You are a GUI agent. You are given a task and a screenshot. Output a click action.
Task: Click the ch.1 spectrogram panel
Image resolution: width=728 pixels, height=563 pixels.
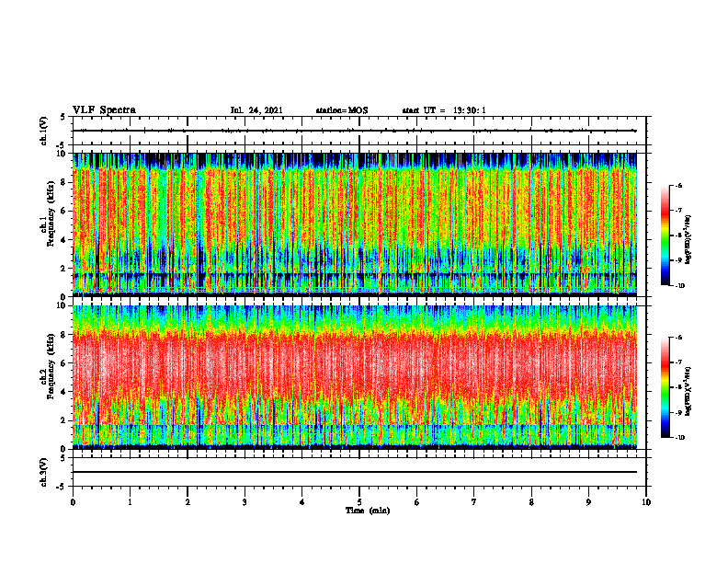355,224
